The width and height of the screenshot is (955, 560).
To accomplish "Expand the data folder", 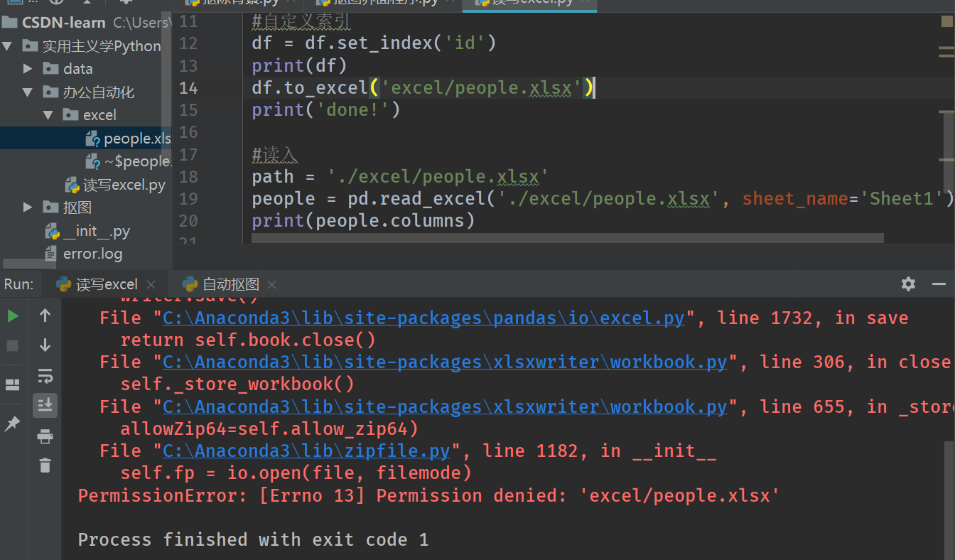I will [27, 68].
